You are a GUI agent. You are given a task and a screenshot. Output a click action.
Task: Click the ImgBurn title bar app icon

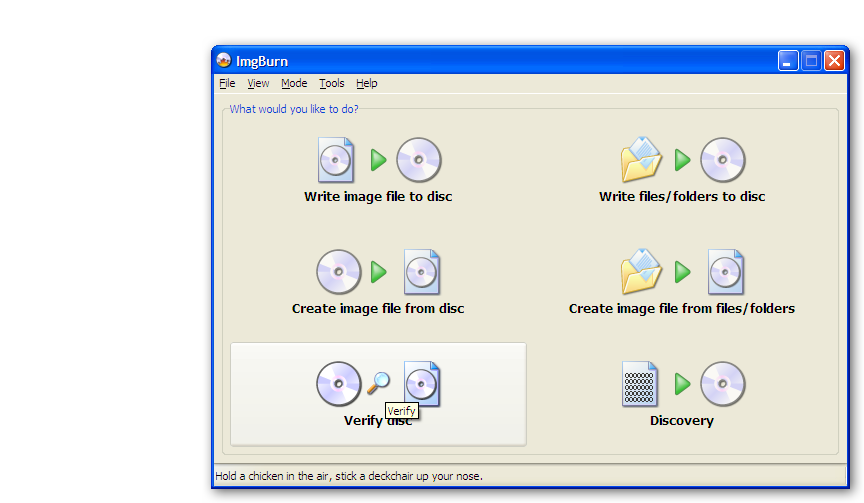tap(224, 60)
